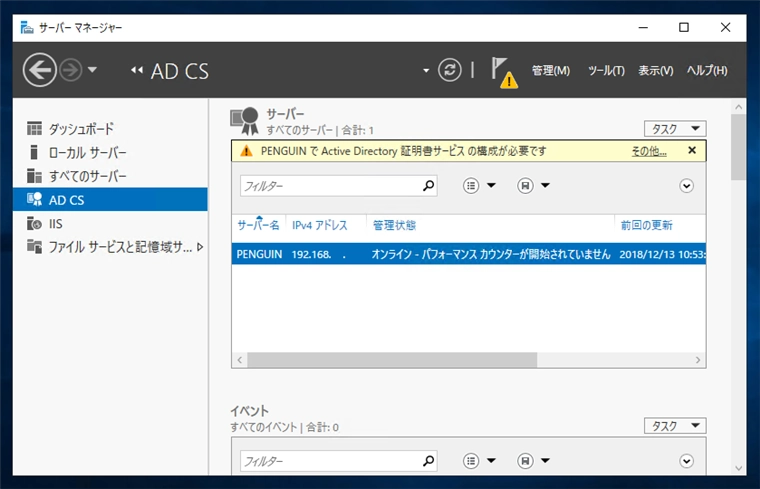The height and width of the screenshot is (489, 760).
Task: Open the ツール(T) menu
Action: [x=606, y=71]
